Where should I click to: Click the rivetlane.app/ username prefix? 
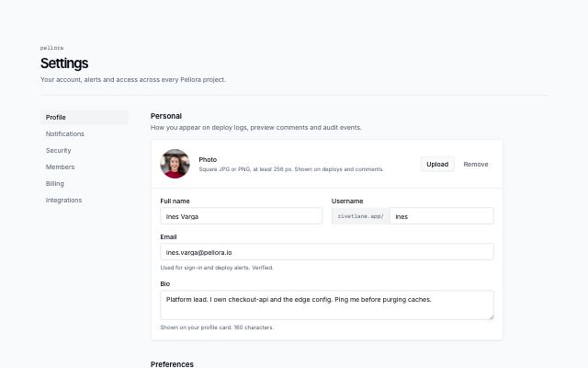click(x=361, y=216)
